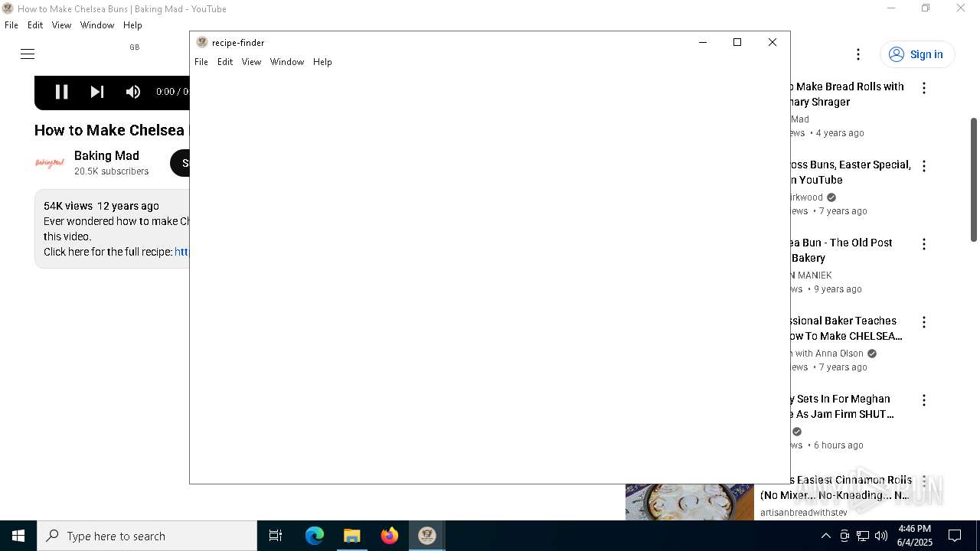Open Make Bread Rolls video title
Screen dimensions: 980x551
pyautogui.click(x=847, y=94)
